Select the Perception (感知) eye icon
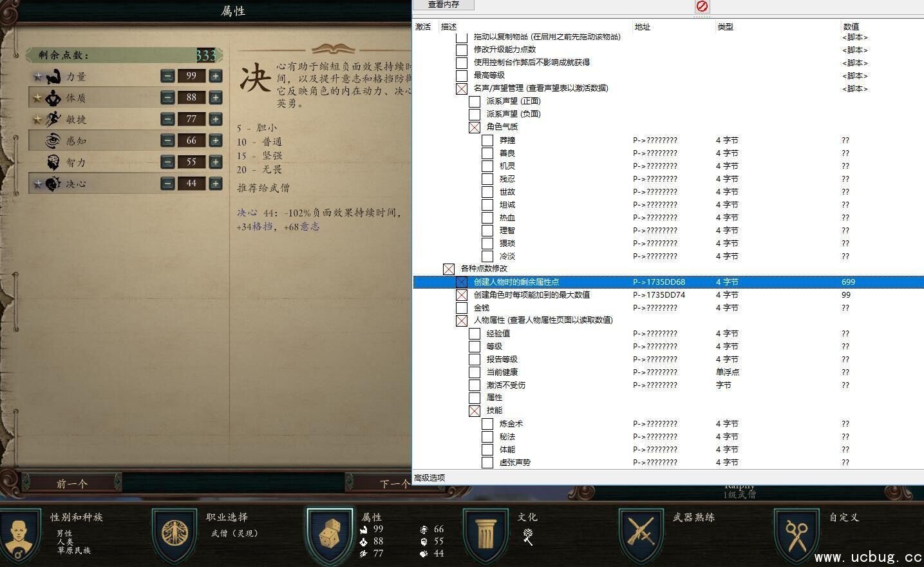924x567 pixels. (53, 140)
